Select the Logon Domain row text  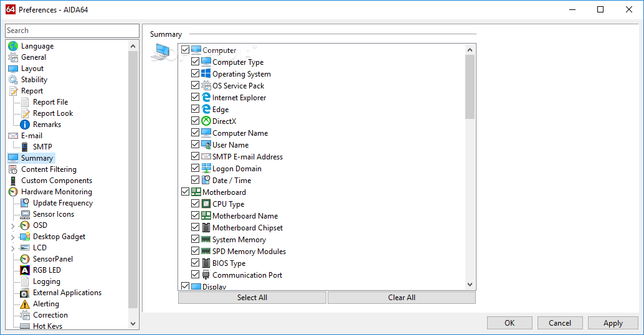click(x=237, y=169)
